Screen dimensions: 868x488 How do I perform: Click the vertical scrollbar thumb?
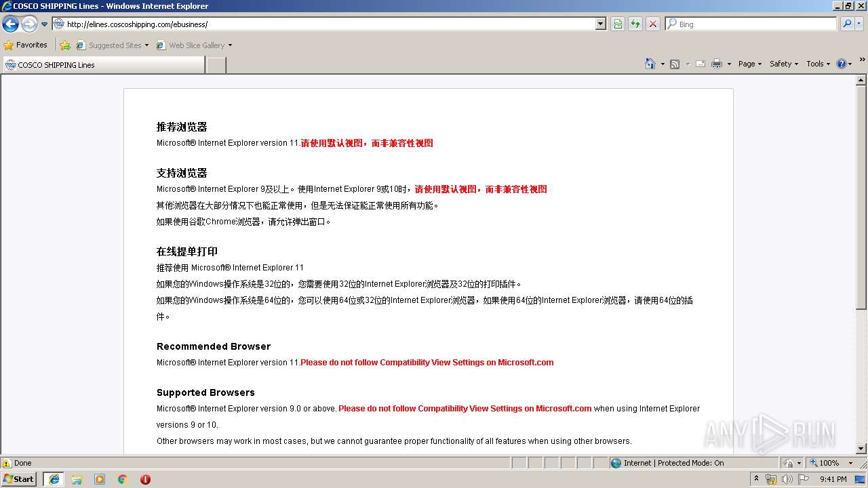861,199
